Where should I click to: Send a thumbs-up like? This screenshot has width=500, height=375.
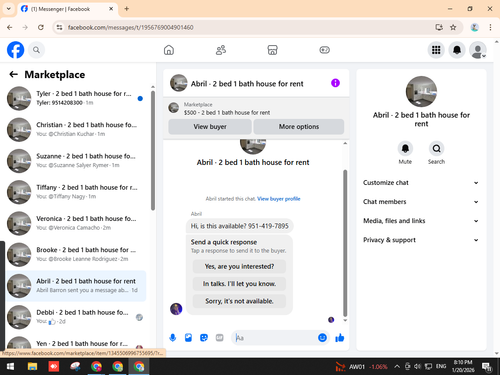point(340,338)
